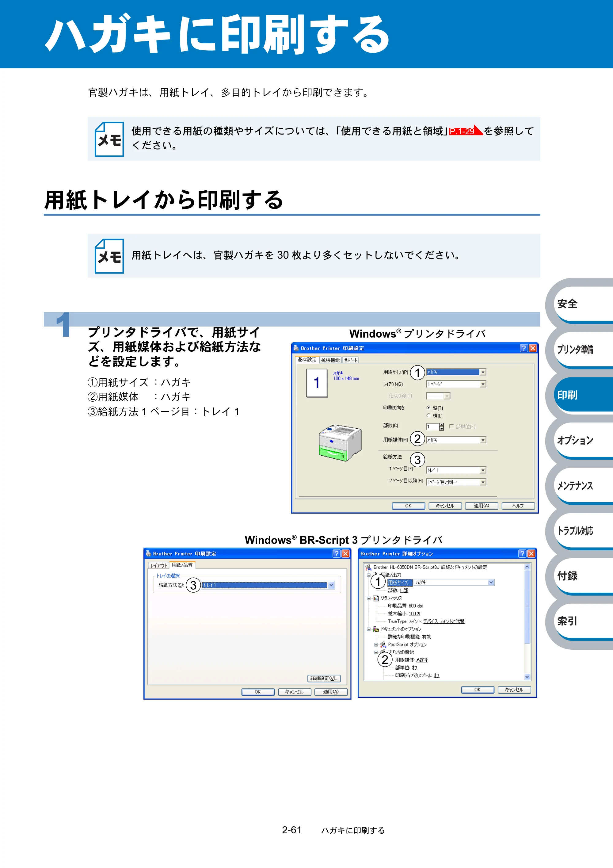Viewport: 613px width, 868px height.
Task: Click the グラフィックス chart icon in the tree
Action: point(376,598)
